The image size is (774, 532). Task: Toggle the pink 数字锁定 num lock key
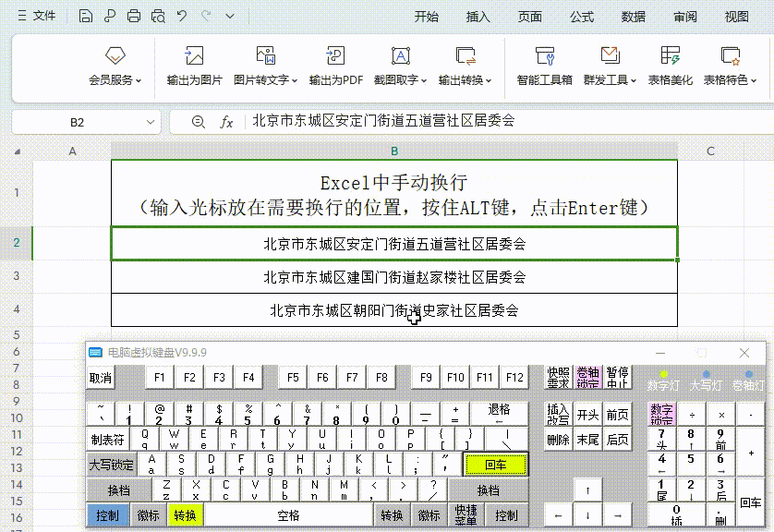click(x=661, y=414)
